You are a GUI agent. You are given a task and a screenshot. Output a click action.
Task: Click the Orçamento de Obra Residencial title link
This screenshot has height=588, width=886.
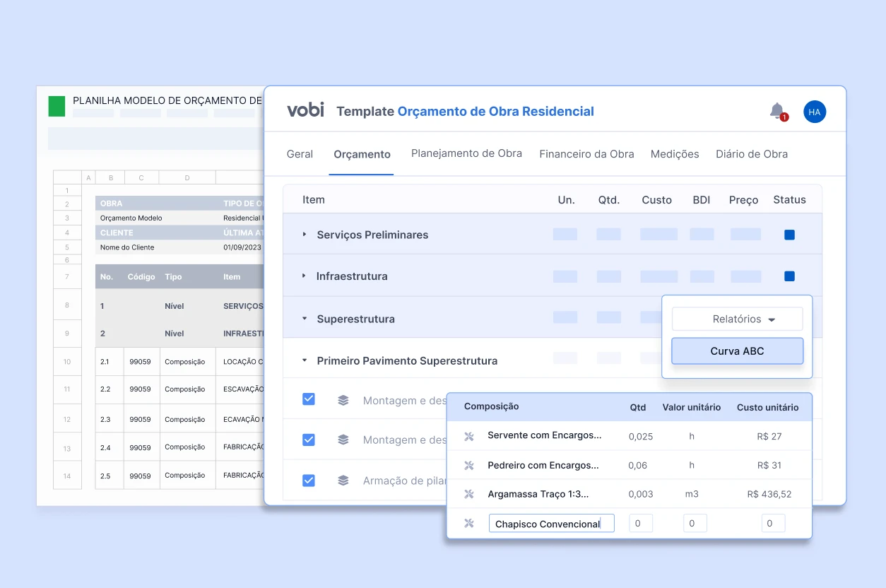tap(495, 111)
